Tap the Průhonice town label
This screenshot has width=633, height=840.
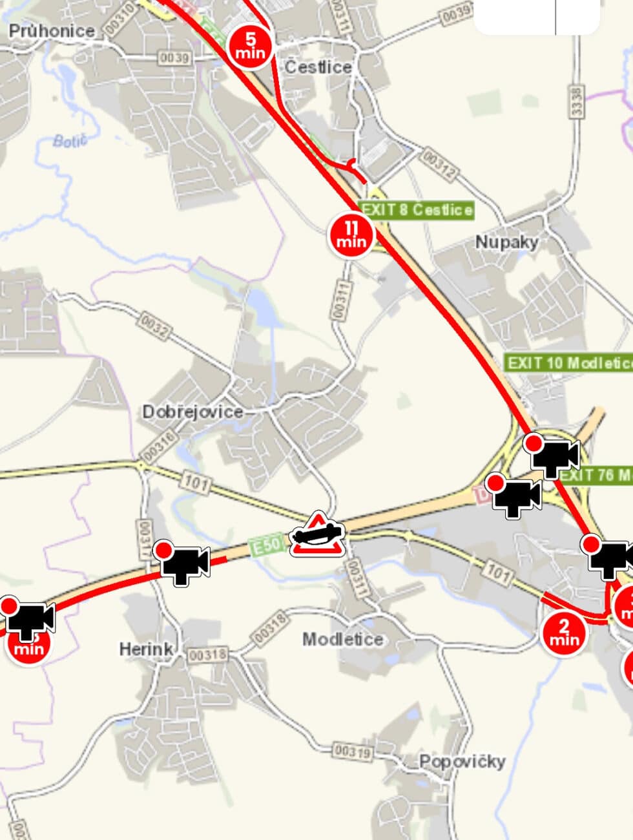[x=52, y=30]
